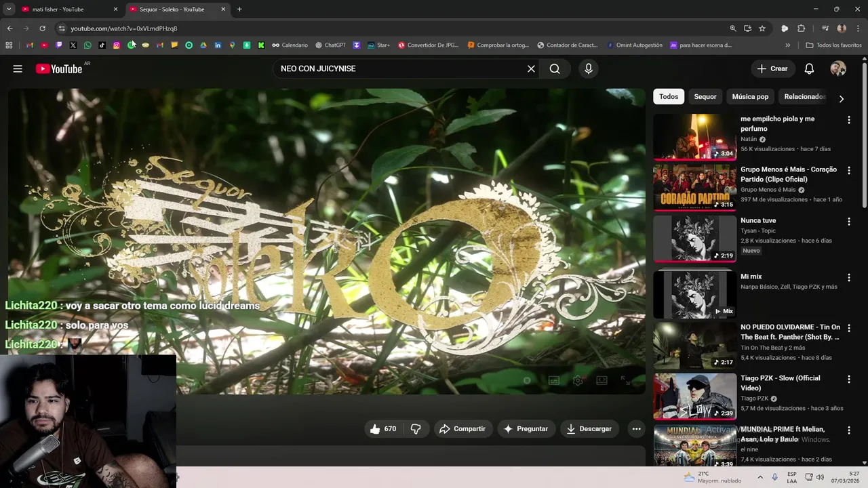Toggle autoplay switch in the player
The image size is (868, 488).
[x=527, y=380]
